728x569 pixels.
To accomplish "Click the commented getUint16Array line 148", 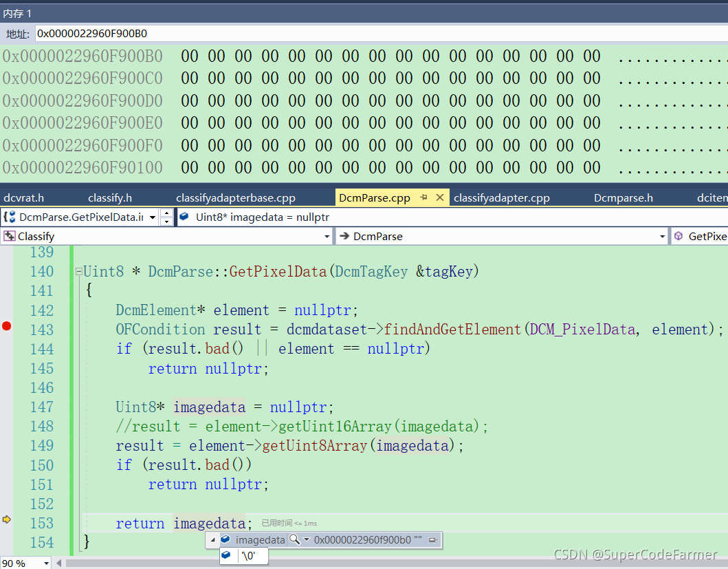I will (302, 427).
